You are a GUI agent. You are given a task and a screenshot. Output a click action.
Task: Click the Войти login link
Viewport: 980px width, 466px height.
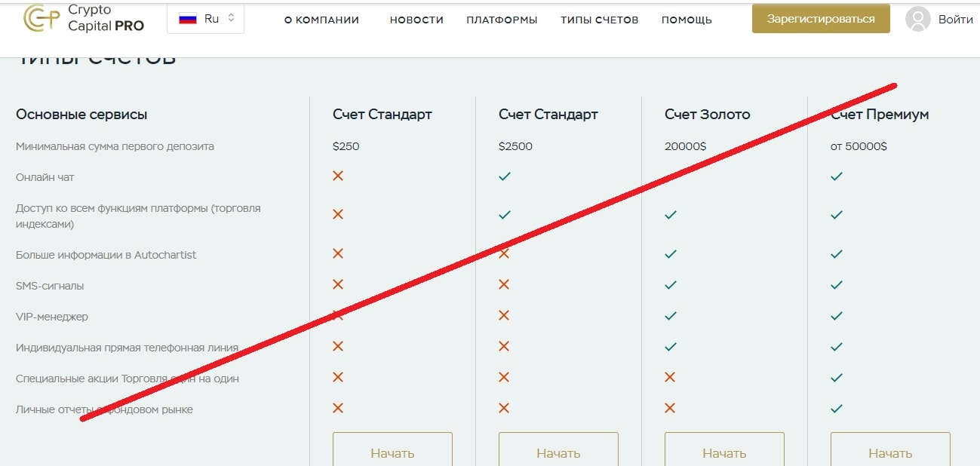coord(955,20)
